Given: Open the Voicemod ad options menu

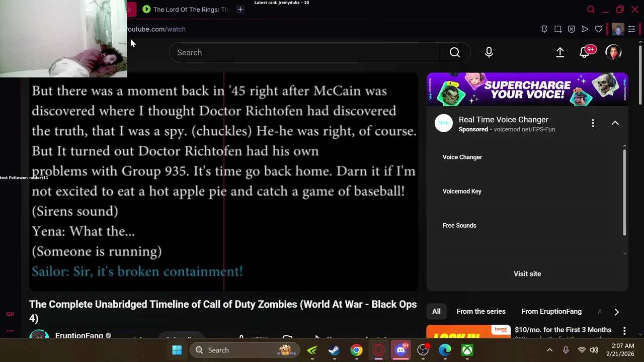Looking at the screenshot, I should (x=593, y=123).
